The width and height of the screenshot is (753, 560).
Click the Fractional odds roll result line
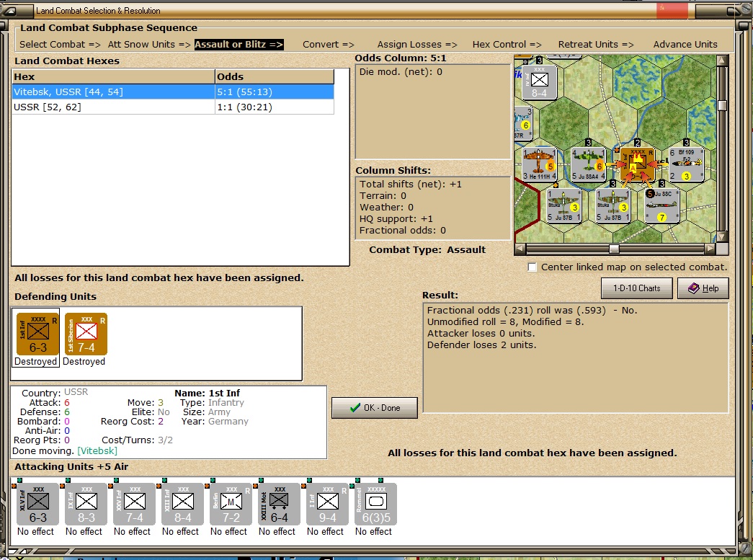[532, 310]
